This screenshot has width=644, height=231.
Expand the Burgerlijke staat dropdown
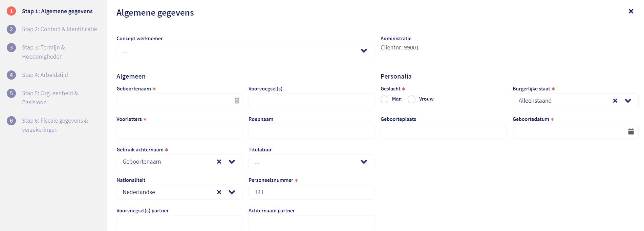pos(628,101)
